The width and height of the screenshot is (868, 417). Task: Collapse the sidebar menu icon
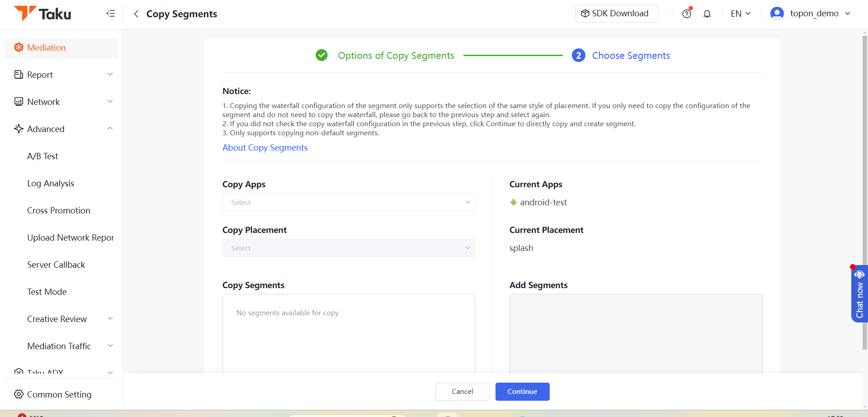coord(111,14)
